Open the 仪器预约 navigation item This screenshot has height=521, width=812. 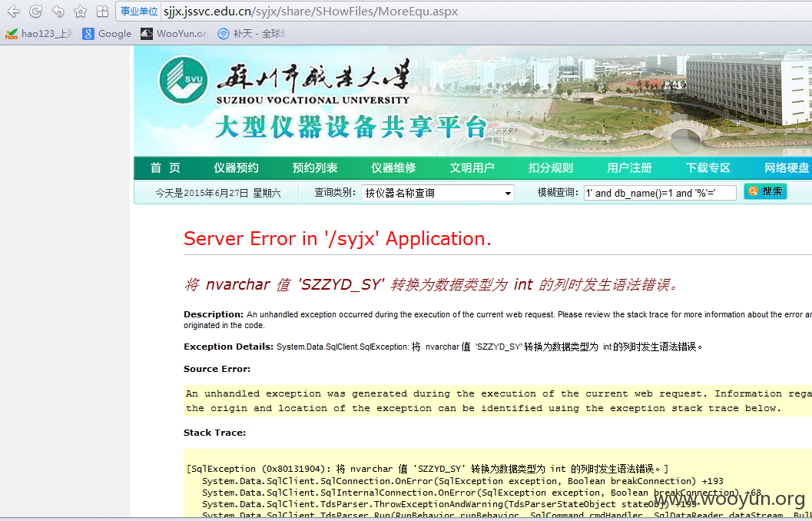point(236,168)
